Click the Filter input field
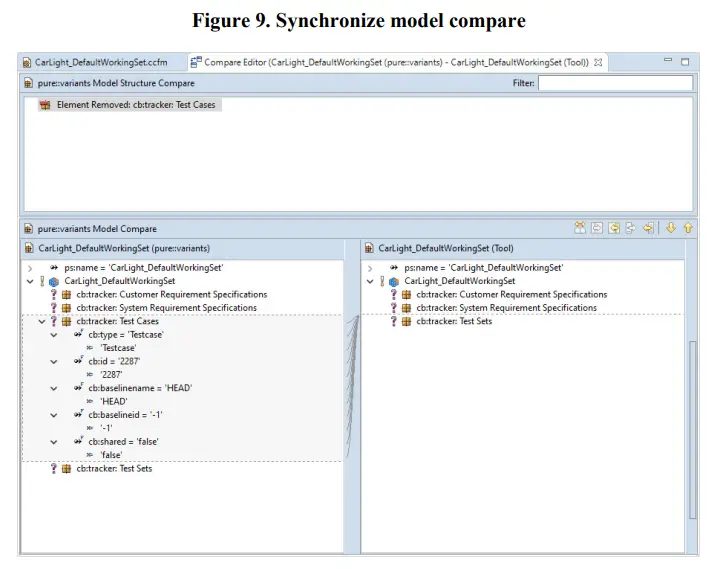This screenshot has height=569, width=722. 615,83
